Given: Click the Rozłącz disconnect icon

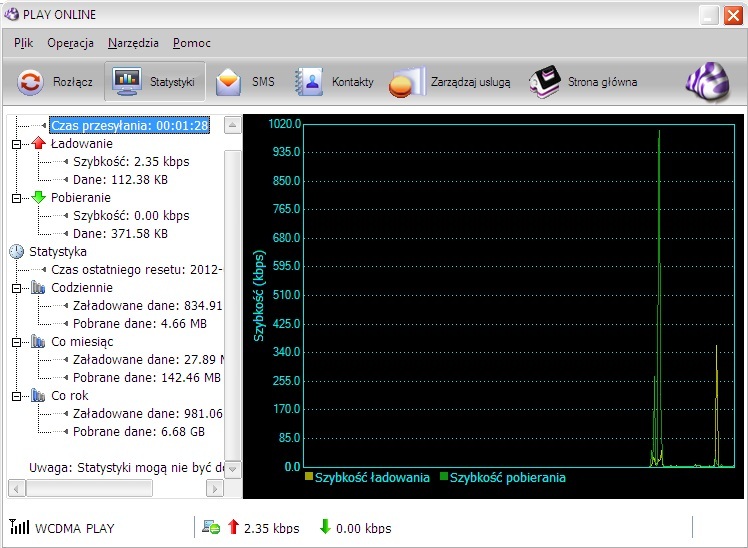Looking at the screenshot, I should (x=30, y=82).
